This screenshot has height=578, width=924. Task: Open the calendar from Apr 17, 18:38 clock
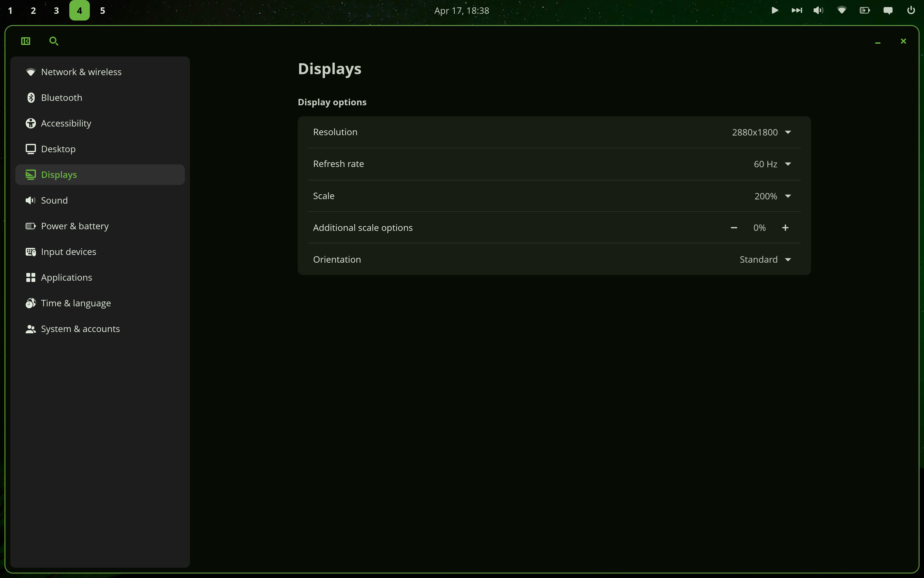(462, 10)
